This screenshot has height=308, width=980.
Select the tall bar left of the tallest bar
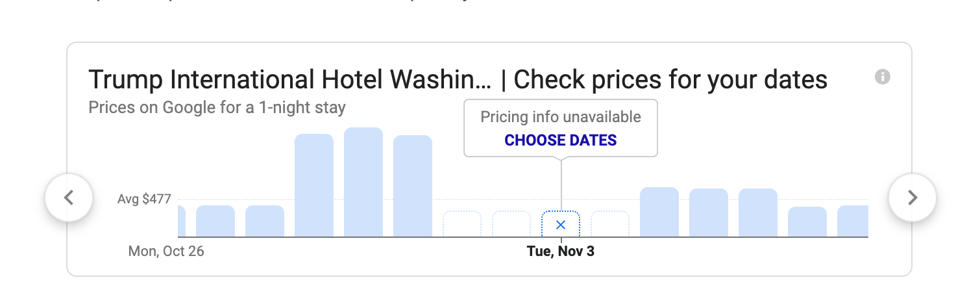314,185
